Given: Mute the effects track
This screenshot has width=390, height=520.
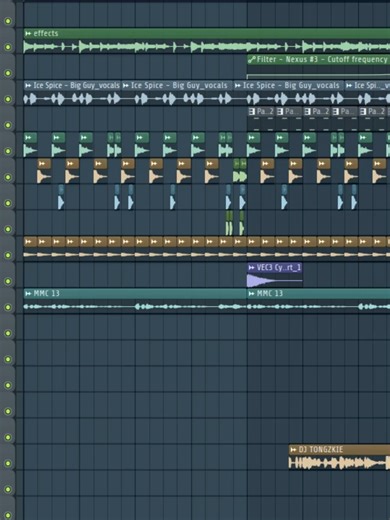Looking at the screenshot, I should click(x=8, y=47).
